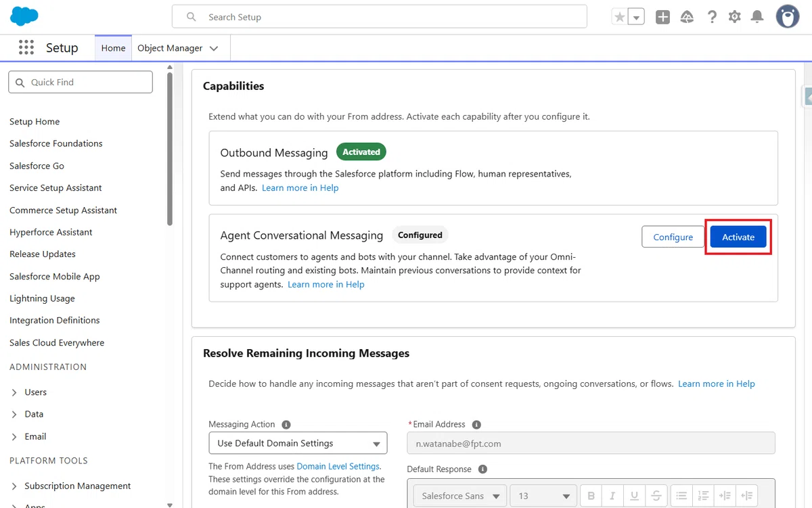Open the Salesforce Sans font dropdown
Screen dimensions: 812x508
coord(460,496)
